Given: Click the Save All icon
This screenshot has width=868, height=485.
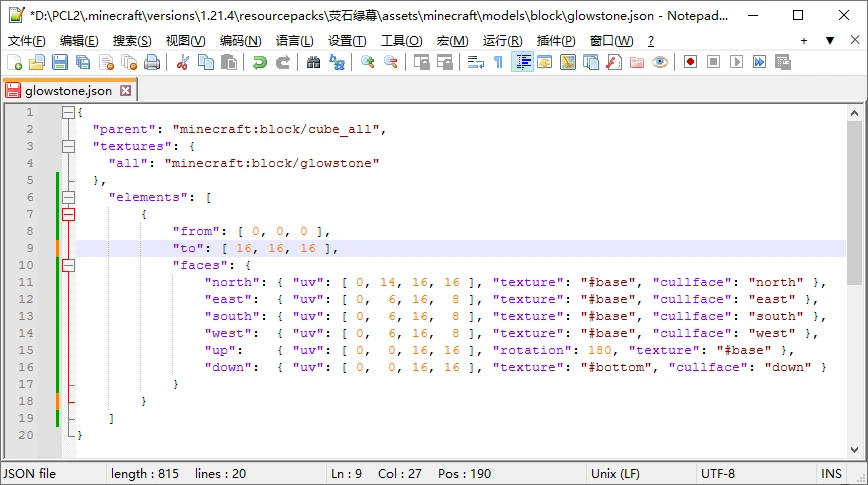Looking at the screenshot, I should click(x=82, y=62).
